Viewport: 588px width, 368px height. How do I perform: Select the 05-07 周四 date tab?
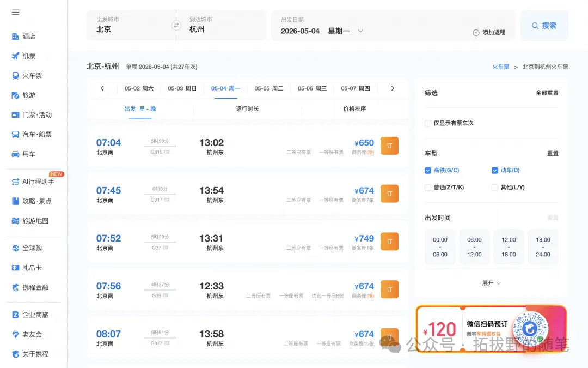(356, 88)
